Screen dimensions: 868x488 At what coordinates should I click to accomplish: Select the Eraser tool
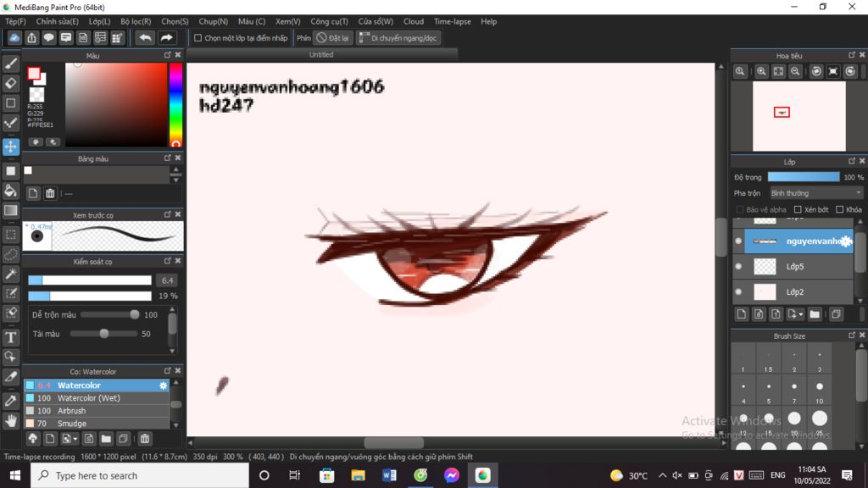pyautogui.click(x=10, y=84)
